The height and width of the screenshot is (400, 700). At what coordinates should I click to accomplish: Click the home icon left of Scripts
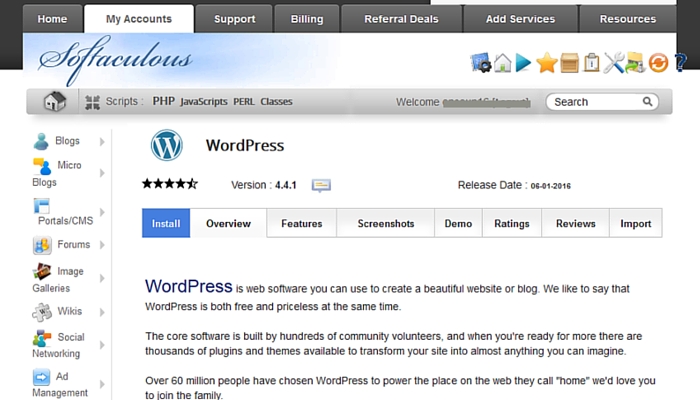(x=54, y=101)
